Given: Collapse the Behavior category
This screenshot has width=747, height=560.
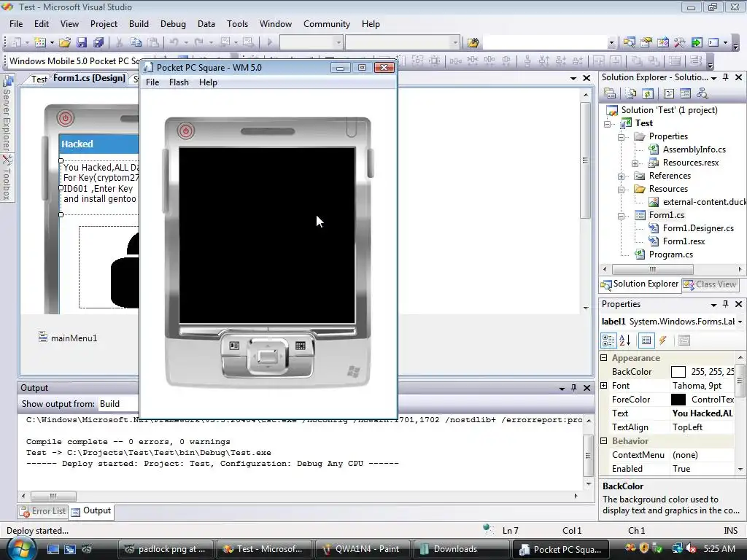Looking at the screenshot, I should pos(603,441).
